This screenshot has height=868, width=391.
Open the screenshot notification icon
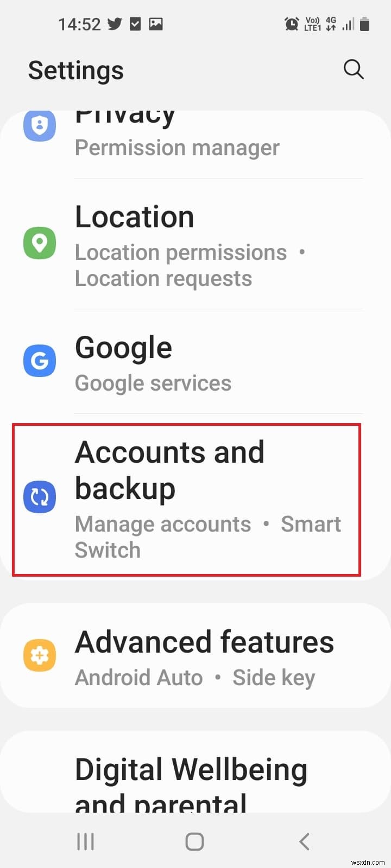click(x=156, y=23)
